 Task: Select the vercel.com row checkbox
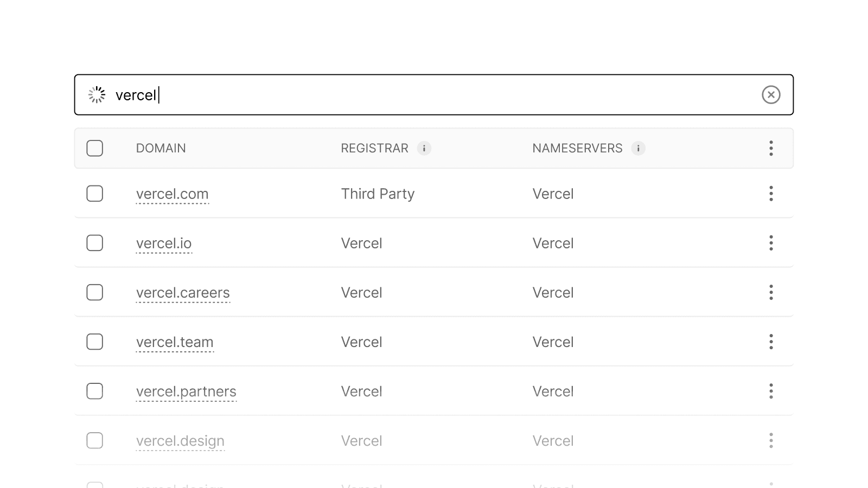(x=94, y=193)
